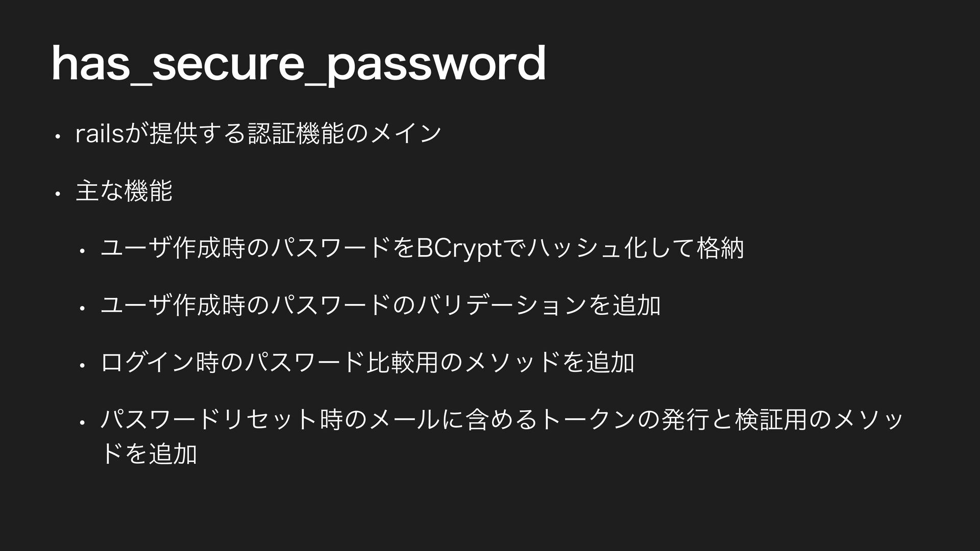Image resolution: width=980 pixels, height=551 pixels.
Task: Click the sub-bullet dot before パスワードリセット line
Action: pos(81,422)
